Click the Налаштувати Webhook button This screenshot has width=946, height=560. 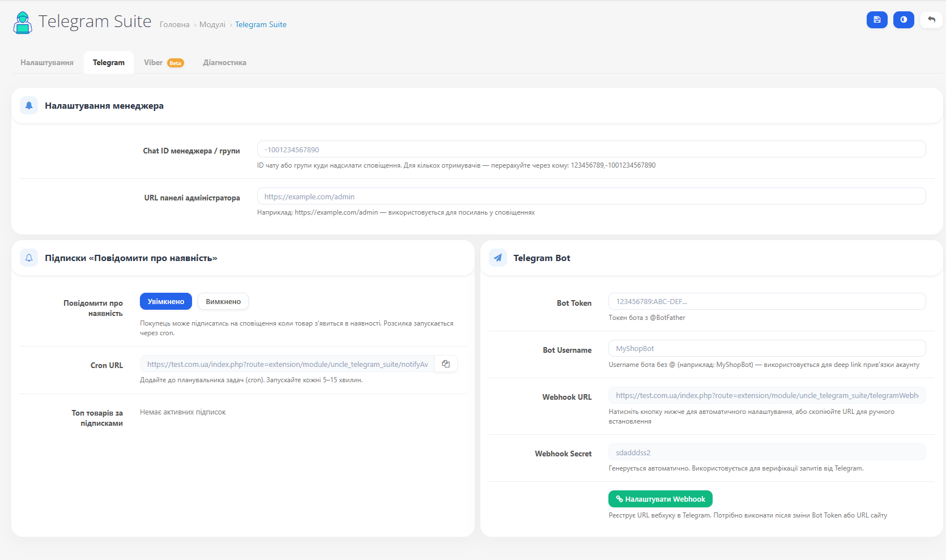660,499
